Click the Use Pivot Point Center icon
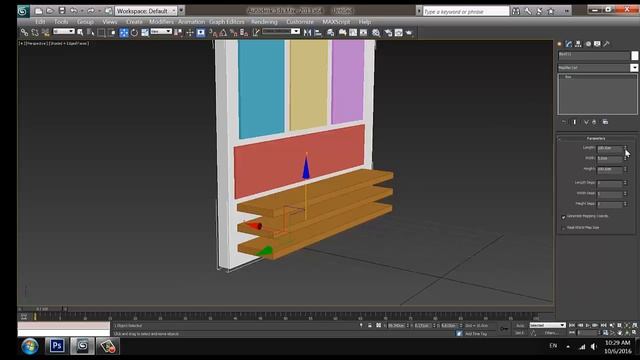Image resolution: width=640 pixels, height=360 pixels. pos(178,33)
